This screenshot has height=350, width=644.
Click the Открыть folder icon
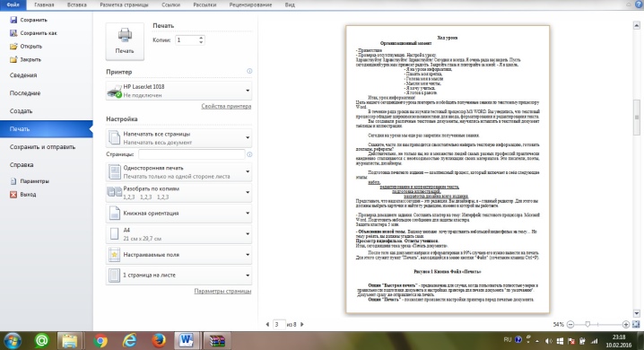click(13, 46)
